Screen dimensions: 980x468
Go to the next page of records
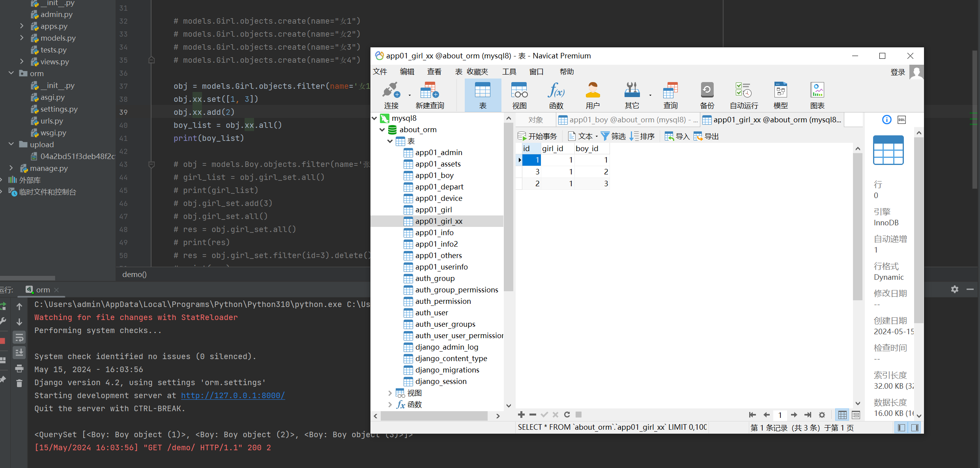794,415
